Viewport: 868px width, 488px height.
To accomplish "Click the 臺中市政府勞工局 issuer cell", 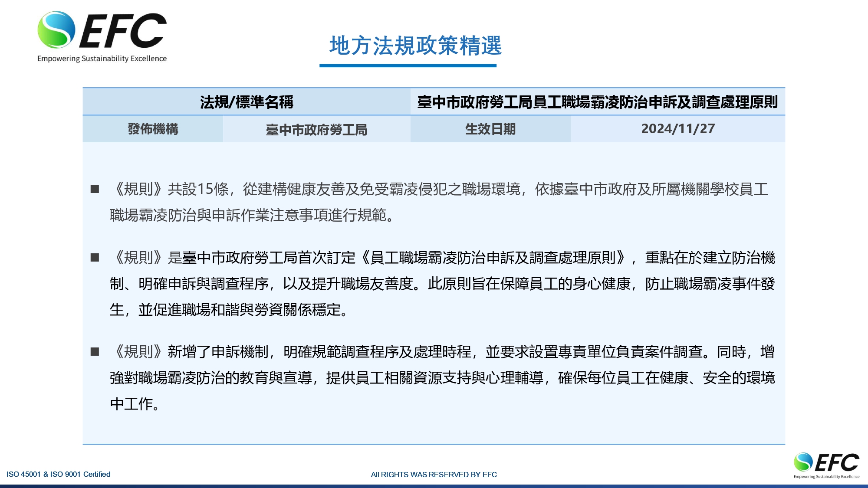I will pyautogui.click(x=317, y=129).
